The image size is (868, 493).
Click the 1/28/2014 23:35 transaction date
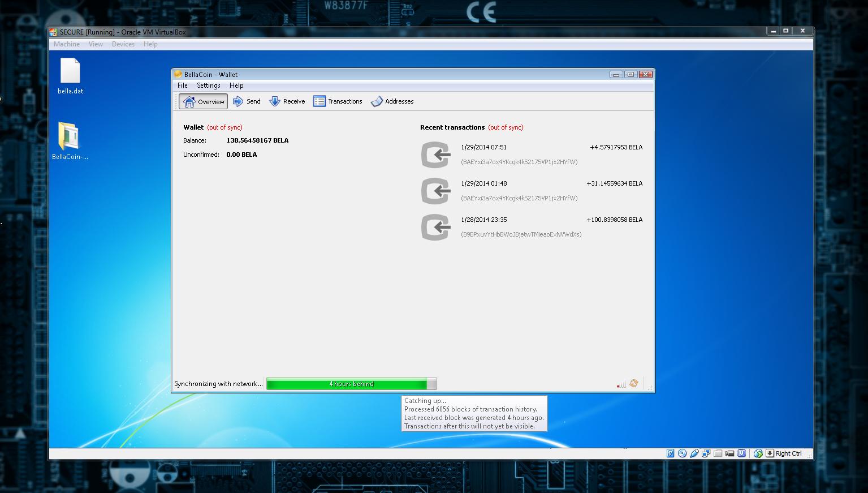(484, 220)
